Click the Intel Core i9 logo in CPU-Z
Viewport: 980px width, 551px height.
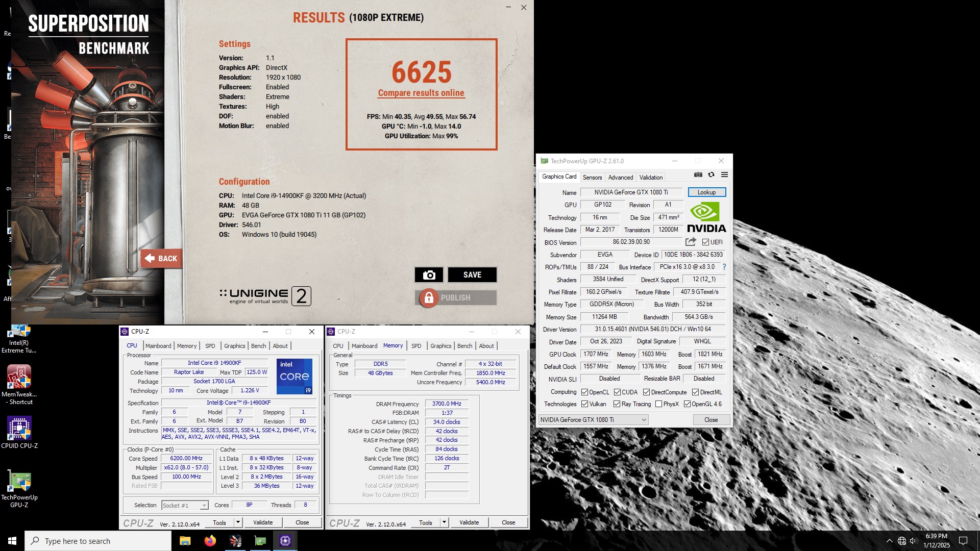pos(295,377)
